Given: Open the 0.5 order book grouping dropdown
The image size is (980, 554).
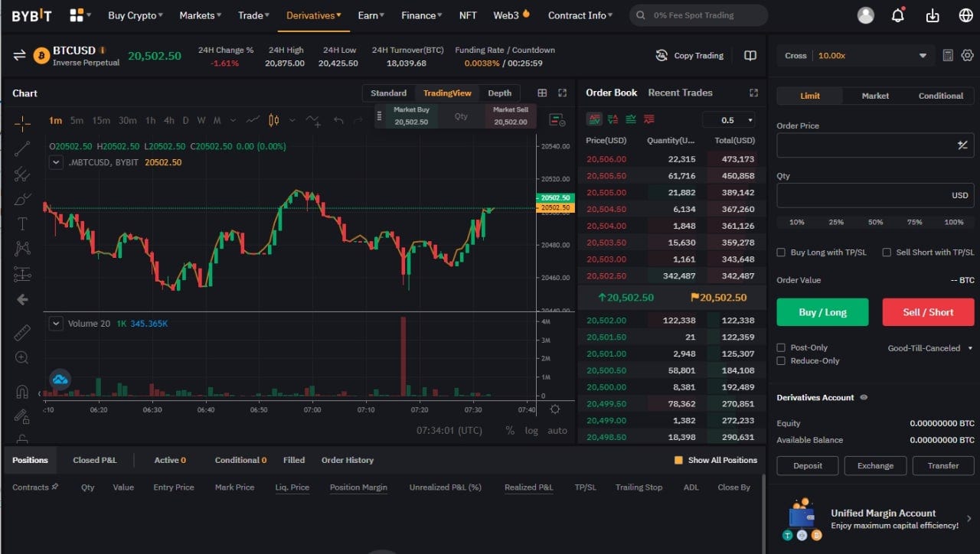Looking at the screenshot, I should [730, 119].
